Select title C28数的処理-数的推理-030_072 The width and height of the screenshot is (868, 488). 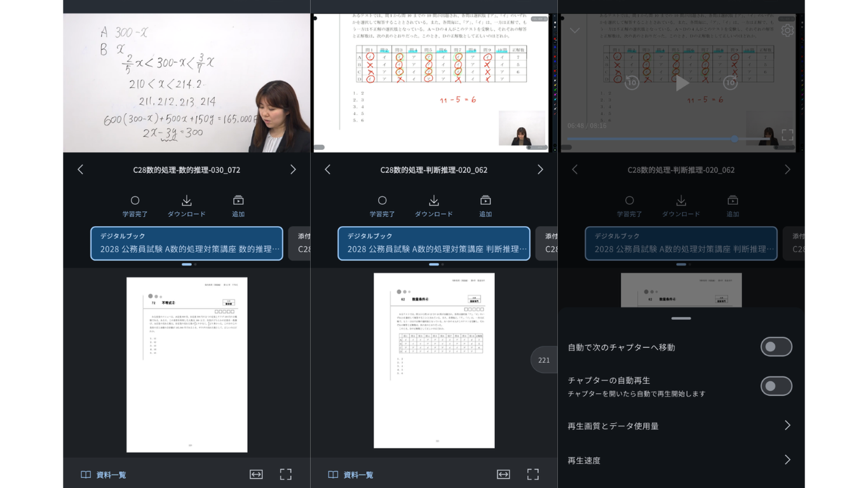pos(187,170)
